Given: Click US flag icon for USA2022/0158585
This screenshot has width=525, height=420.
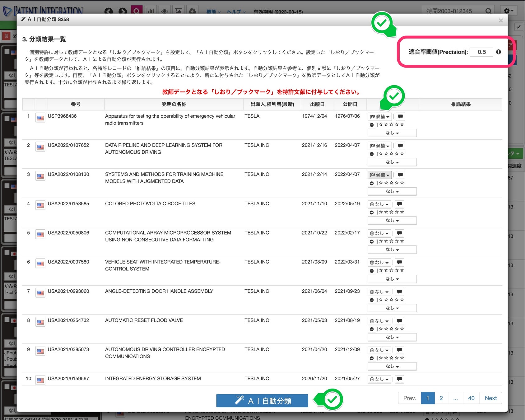Looking at the screenshot, I should pos(40,205).
